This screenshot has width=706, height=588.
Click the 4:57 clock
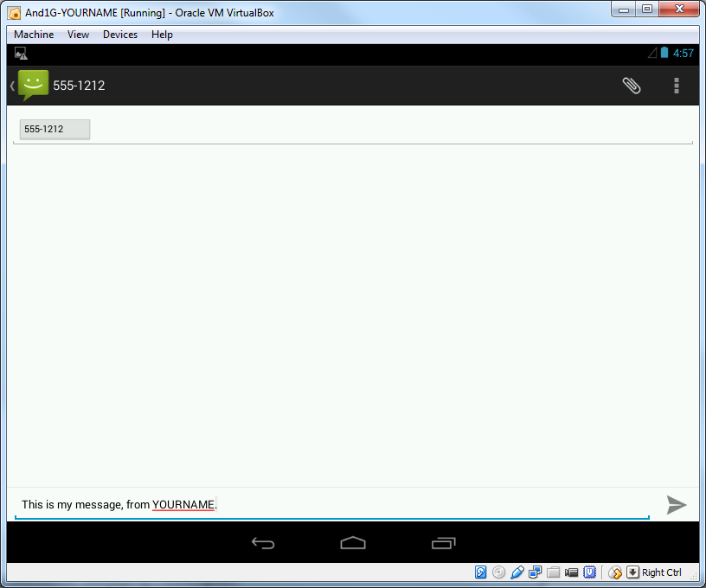683,53
